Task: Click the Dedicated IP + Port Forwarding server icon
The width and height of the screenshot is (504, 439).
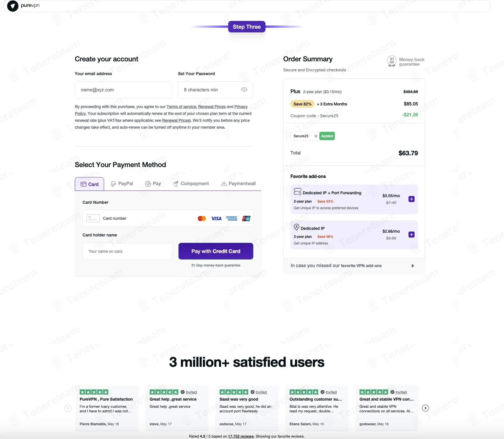Action: 298,192
